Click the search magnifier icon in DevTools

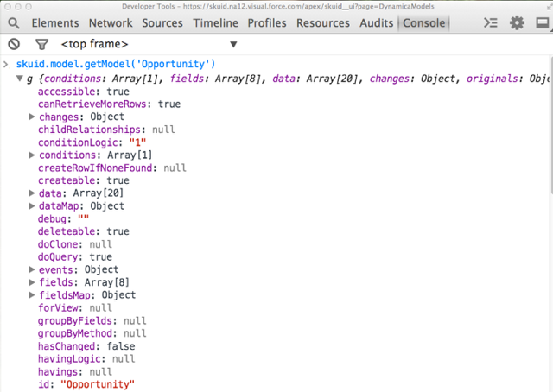[13, 23]
